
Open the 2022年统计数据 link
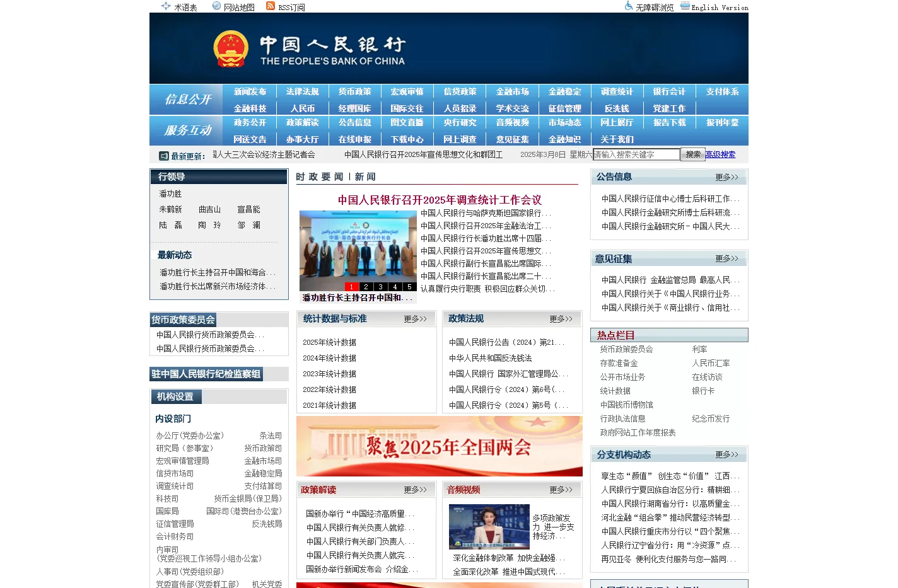pos(329,389)
